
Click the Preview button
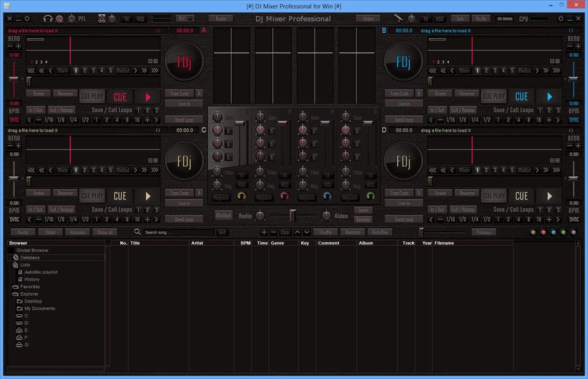pyautogui.click(x=484, y=232)
